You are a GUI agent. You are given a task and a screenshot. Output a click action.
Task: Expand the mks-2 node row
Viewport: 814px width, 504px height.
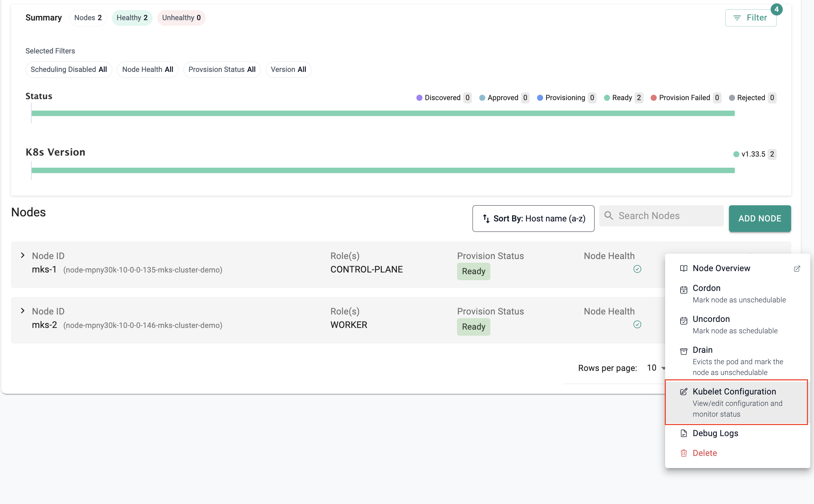pos(23,311)
